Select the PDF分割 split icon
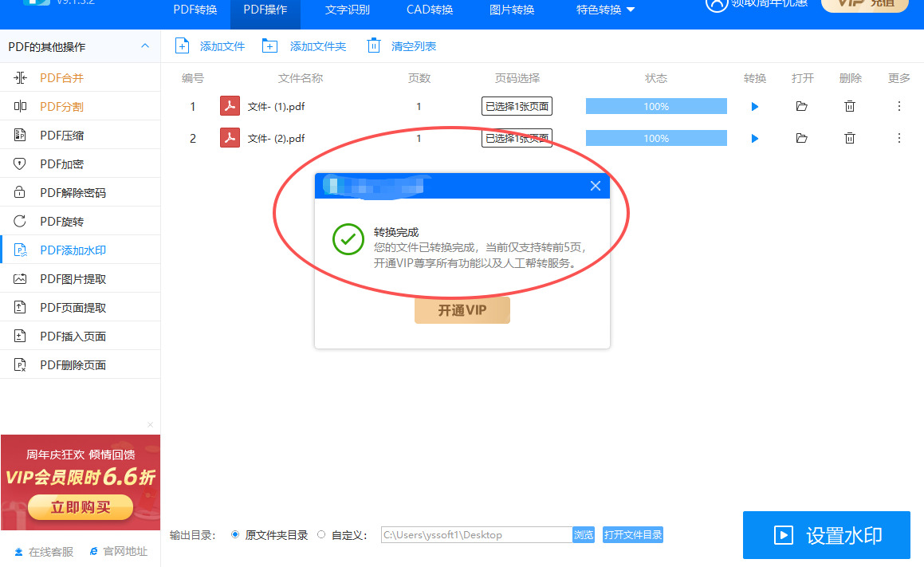This screenshot has height=567, width=924. click(20, 106)
